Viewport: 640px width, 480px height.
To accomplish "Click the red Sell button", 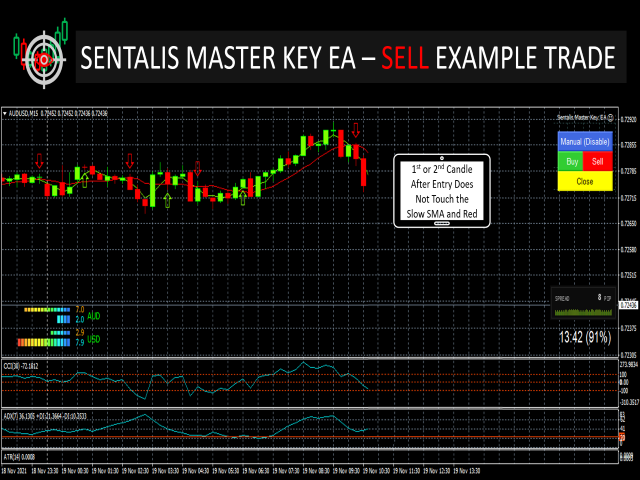I will coord(598,162).
